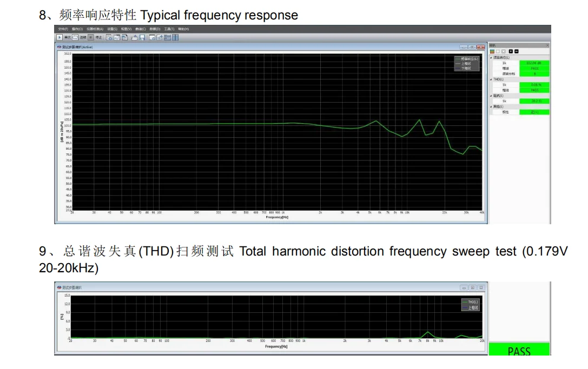Image resolution: width=588 pixels, height=369 pixels.
Task: Select the 正(+) polarity value
Action: pyautogui.click(x=534, y=112)
